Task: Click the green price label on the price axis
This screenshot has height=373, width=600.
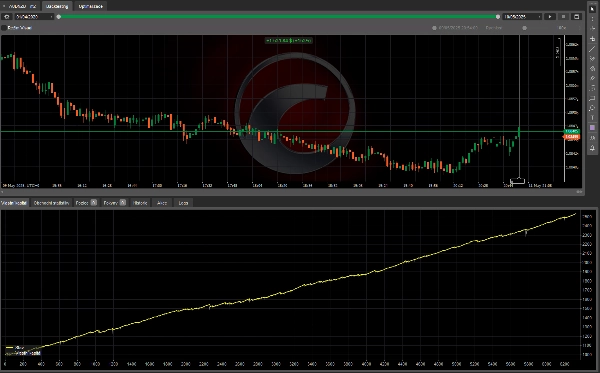Action: [572, 132]
